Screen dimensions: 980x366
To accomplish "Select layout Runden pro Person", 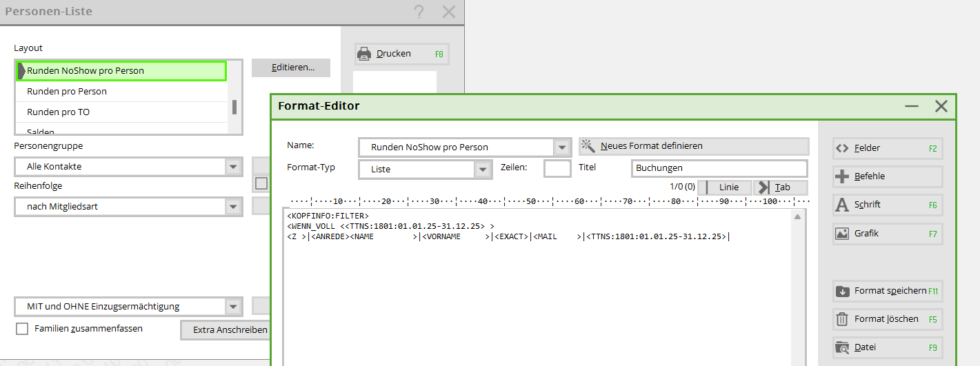I will (121, 92).
